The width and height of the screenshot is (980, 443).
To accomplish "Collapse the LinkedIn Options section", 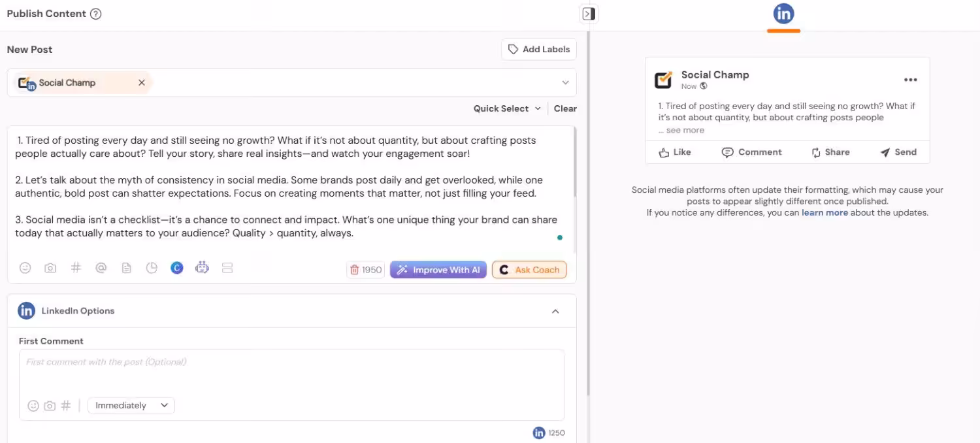I will point(555,311).
